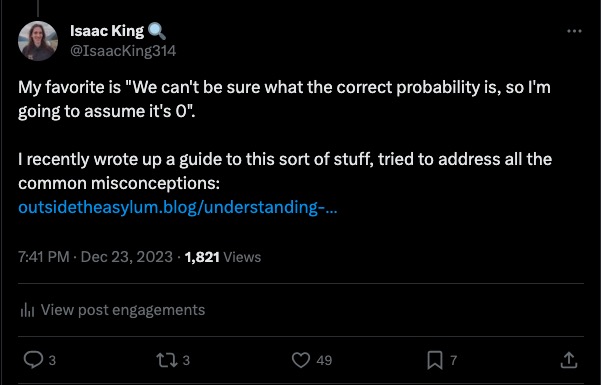601x385 pixels.
Task: Follow the outsidetheasylum.blog link
Action: 178,207
